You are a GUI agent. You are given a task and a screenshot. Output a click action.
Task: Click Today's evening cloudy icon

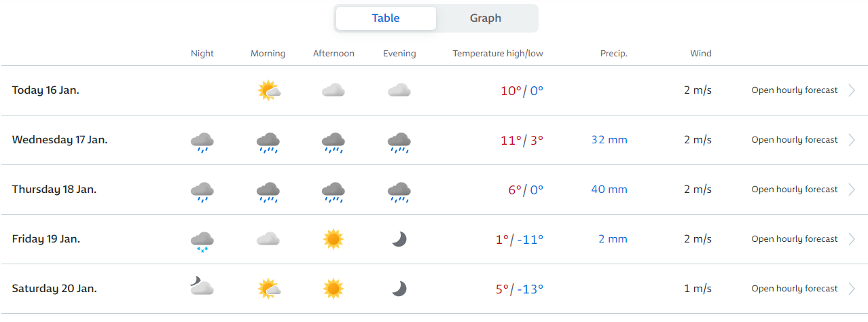point(399,90)
